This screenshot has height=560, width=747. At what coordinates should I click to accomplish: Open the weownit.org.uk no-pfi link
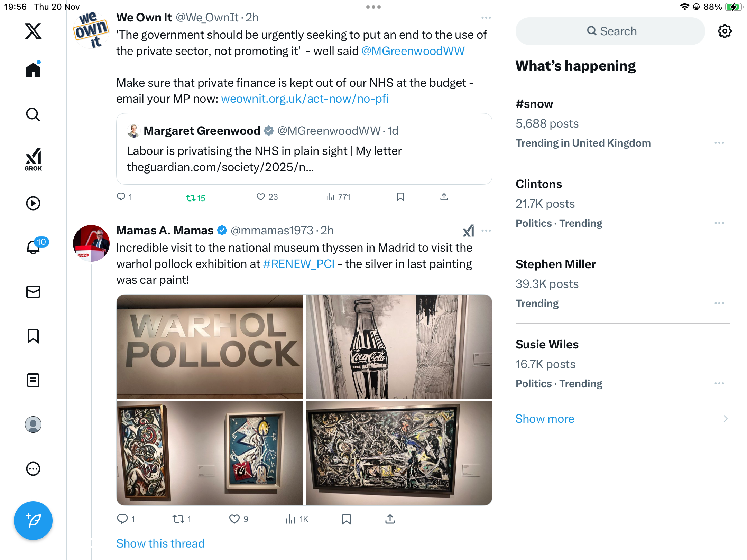click(x=305, y=99)
